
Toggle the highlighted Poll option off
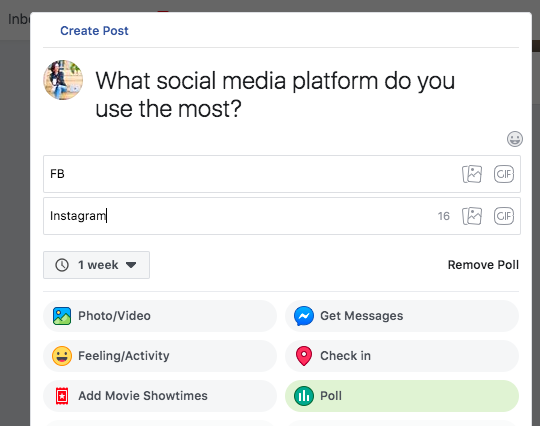tap(402, 396)
